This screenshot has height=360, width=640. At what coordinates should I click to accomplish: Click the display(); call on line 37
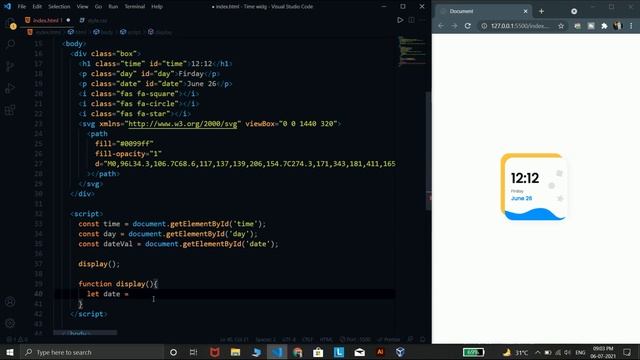(99, 264)
